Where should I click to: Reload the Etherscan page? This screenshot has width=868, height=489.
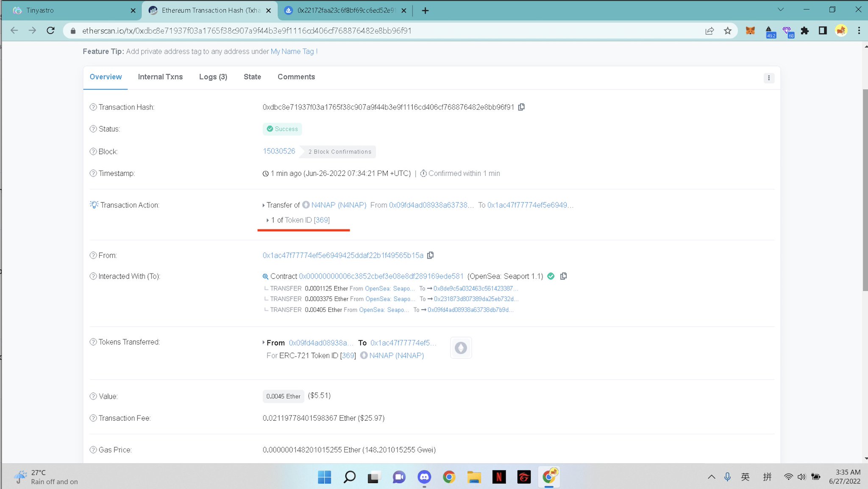coord(50,31)
